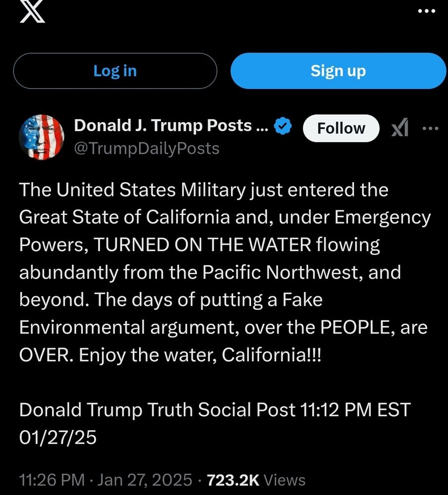
Task: Click the X logo icon
Action: click(32, 11)
